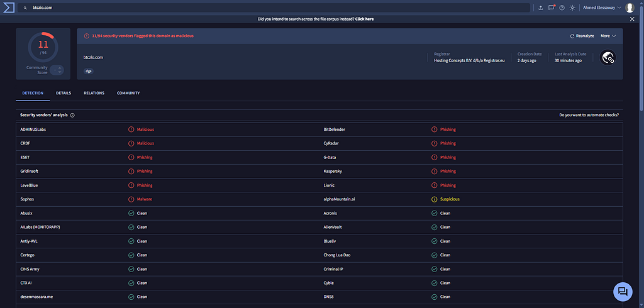Click the ESET Phishing verdict icon
The image size is (644, 308).
pos(131,157)
